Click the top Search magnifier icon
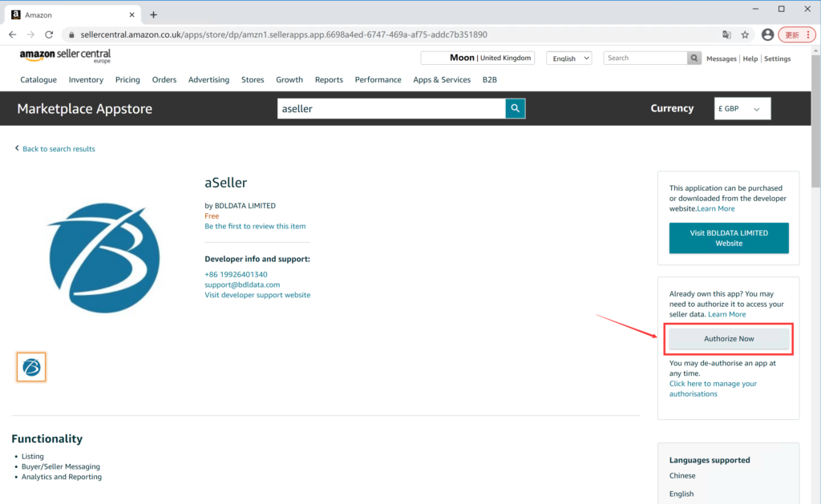821x504 pixels. (694, 58)
